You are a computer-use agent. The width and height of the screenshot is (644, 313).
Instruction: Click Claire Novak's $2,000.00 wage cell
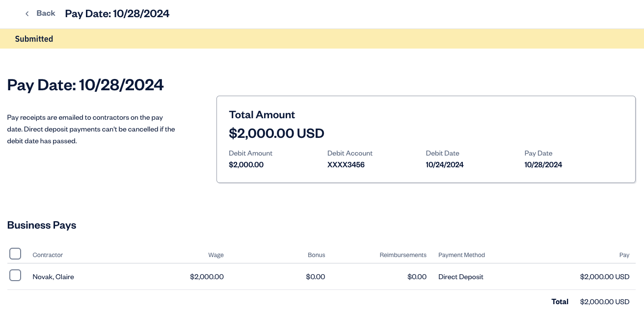[x=207, y=277]
